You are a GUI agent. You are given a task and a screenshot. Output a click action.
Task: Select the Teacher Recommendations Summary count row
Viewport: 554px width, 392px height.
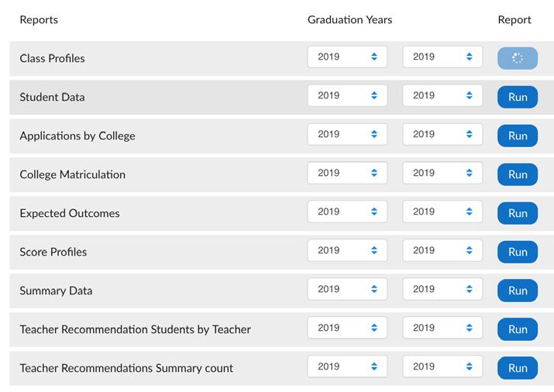[281, 368]
